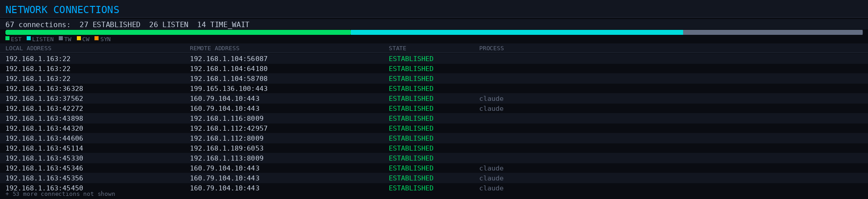Expand the "53 more connections not shown" line
The width and height of the screenshot is (868, 199).
coord(60,194)
